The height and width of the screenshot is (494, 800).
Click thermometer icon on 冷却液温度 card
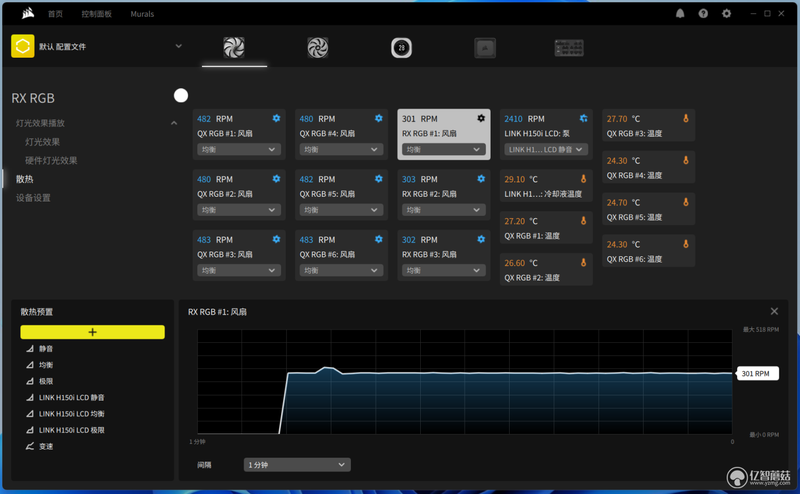tap(583, 179)
